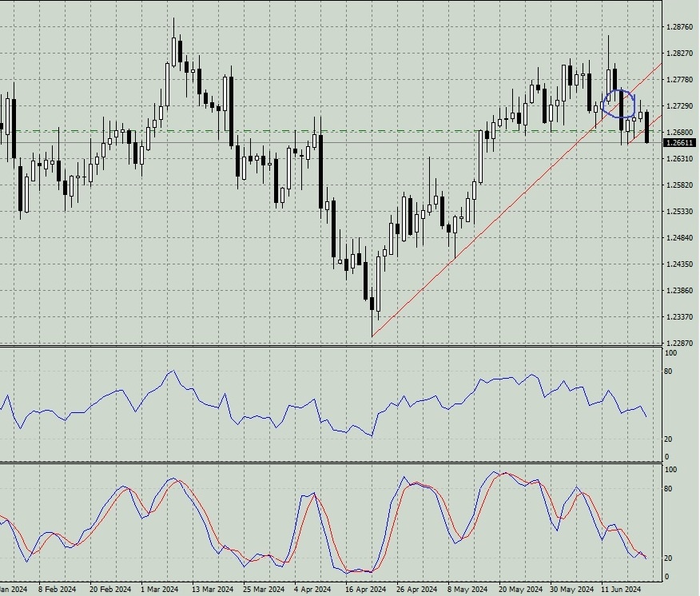Click the 26 Apr 2024 date label
This screenshot has height=596, width=700.
coord(417,590)
